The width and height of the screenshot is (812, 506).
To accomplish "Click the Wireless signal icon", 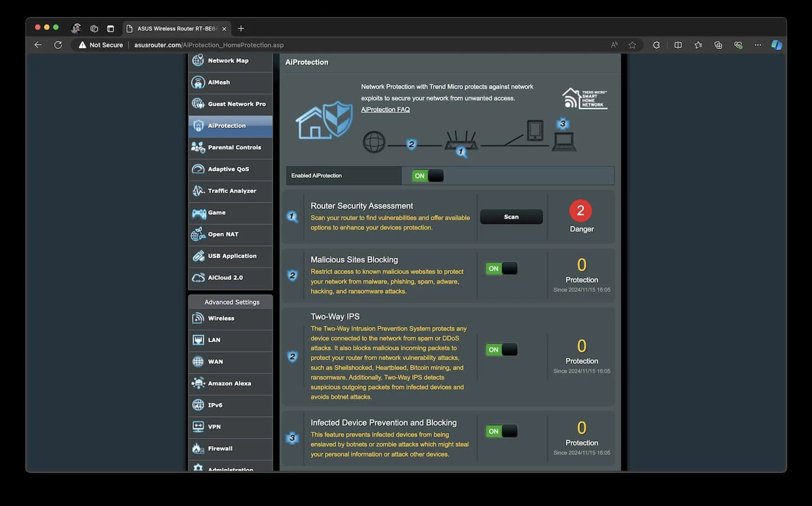I will (198, 318).
